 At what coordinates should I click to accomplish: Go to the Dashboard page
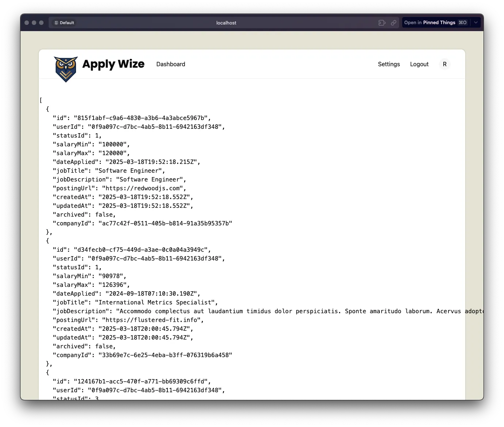point(171,64)
